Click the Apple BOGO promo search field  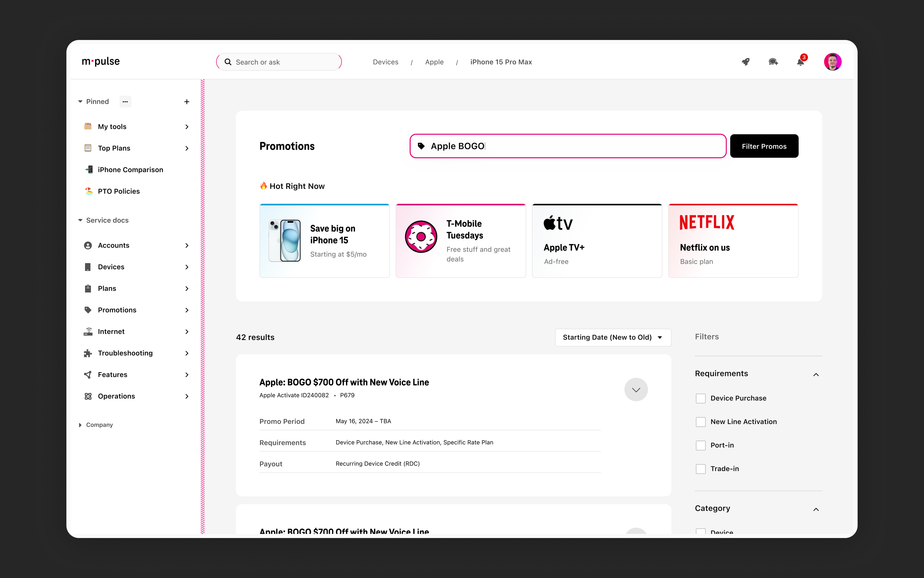click(568, 146)
